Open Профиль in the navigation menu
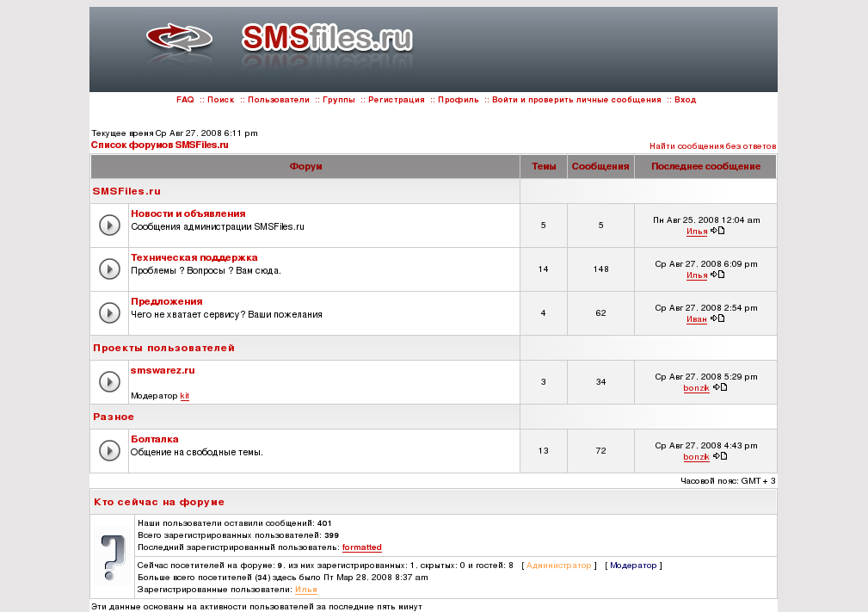The image size is (868, 612). click(459, 100)
